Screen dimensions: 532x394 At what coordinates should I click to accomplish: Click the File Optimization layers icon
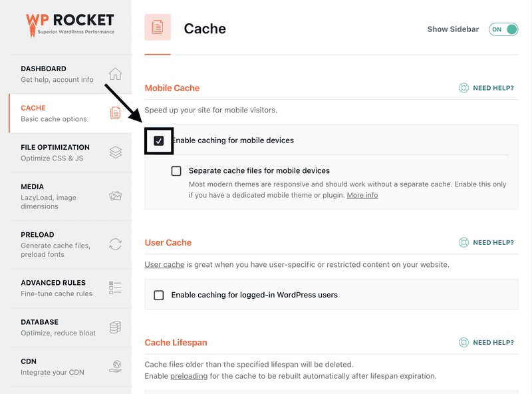click(115, 152)
